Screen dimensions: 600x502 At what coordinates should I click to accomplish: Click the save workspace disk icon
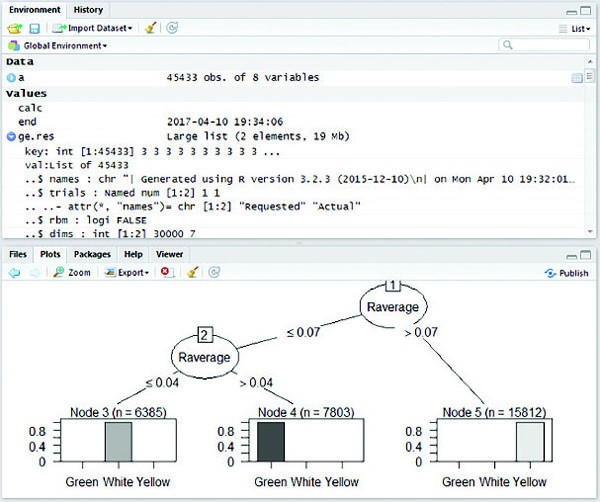(33, 29)
